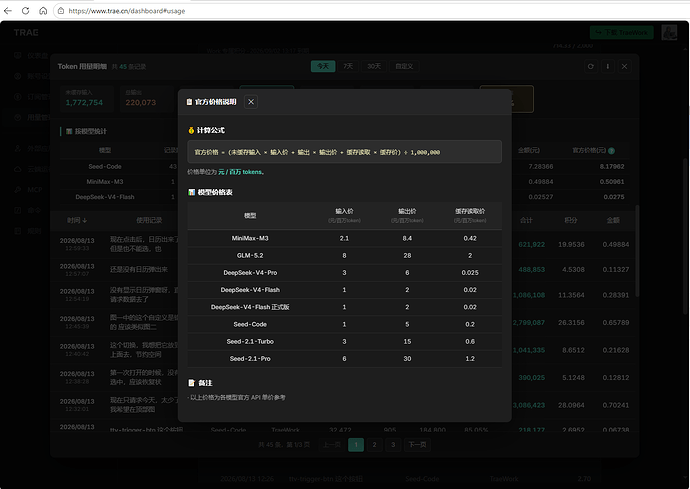Refresh the Token usage panel
This screenshot has height=489, width=690.
click(591, 66)
